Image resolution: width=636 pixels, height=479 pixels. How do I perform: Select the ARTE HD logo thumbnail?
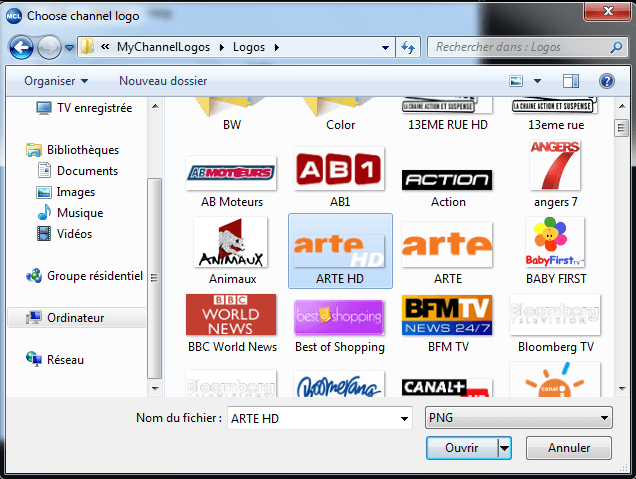(x=340, y=251)
